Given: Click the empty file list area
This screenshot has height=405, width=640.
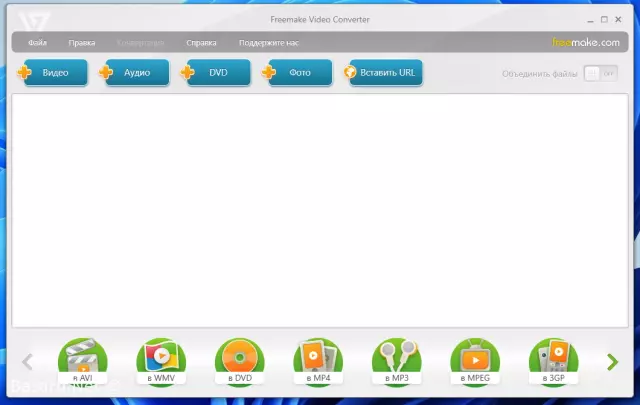Looking at the screenshot, I should [320, 210].
